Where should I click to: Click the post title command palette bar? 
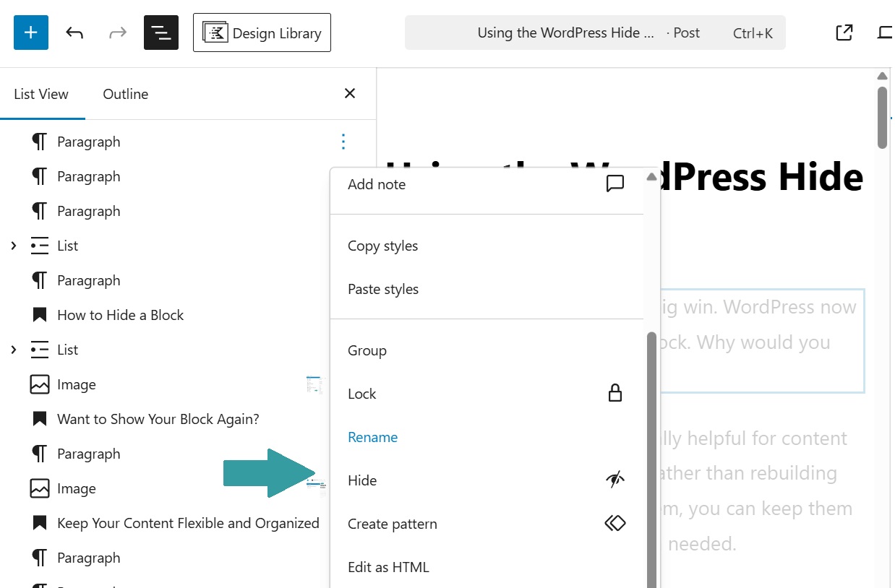pyautogui.click(x=594, y=33)
